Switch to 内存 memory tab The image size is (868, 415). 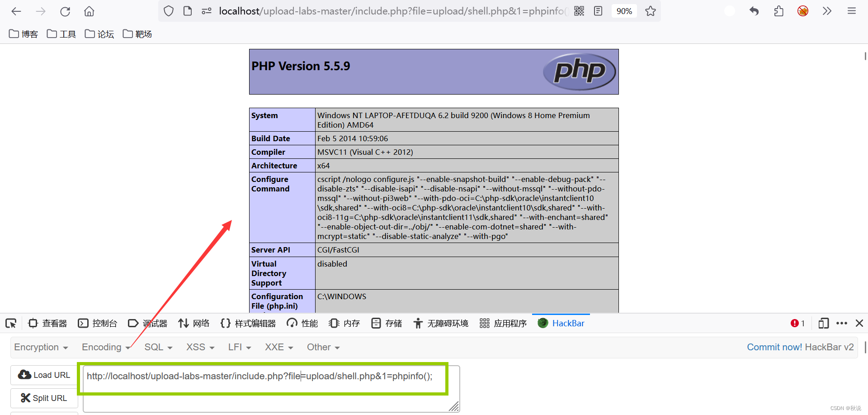tap(344, 323)
